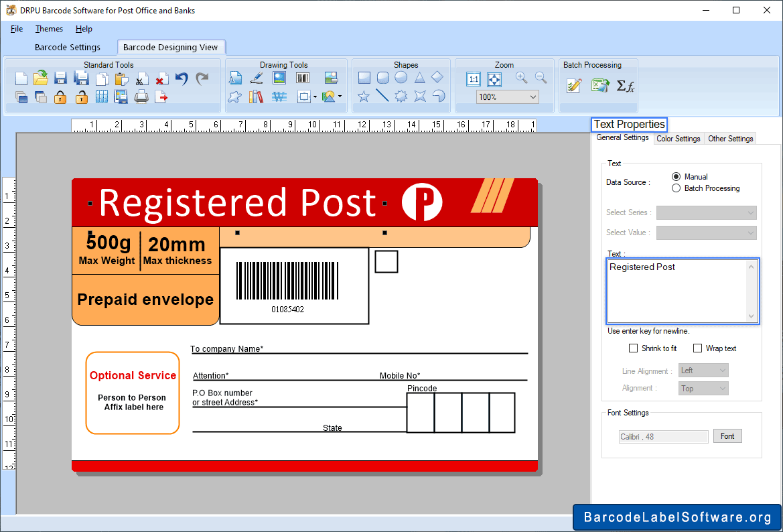The image size is (783, 532).
Task: Copy the selected object
Action: tap(102, 79)
